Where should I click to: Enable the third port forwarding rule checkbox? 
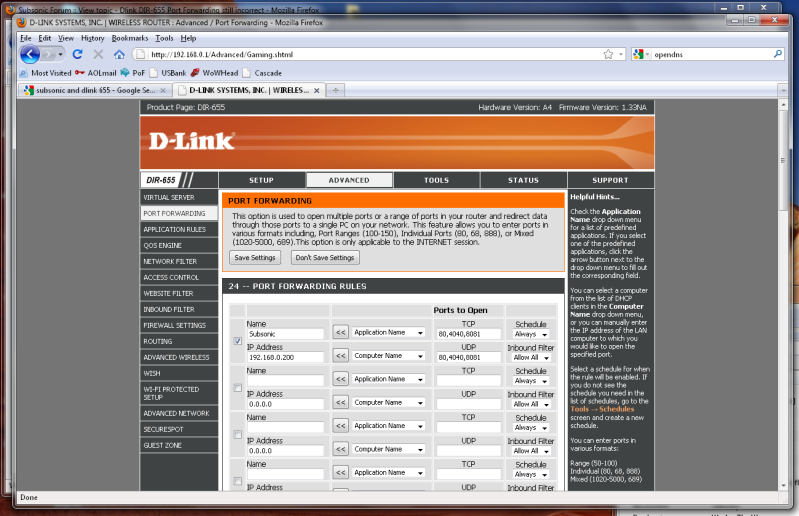tap(237, 434)
